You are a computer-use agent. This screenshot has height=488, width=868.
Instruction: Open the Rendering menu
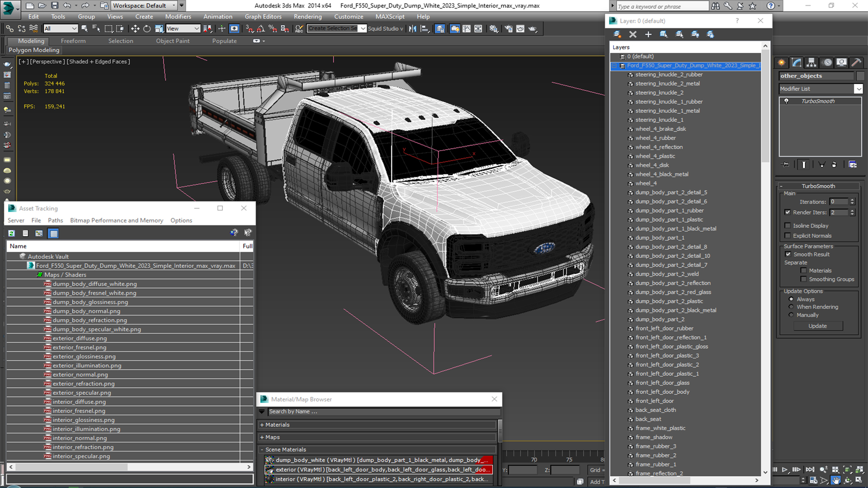[308, 17]
